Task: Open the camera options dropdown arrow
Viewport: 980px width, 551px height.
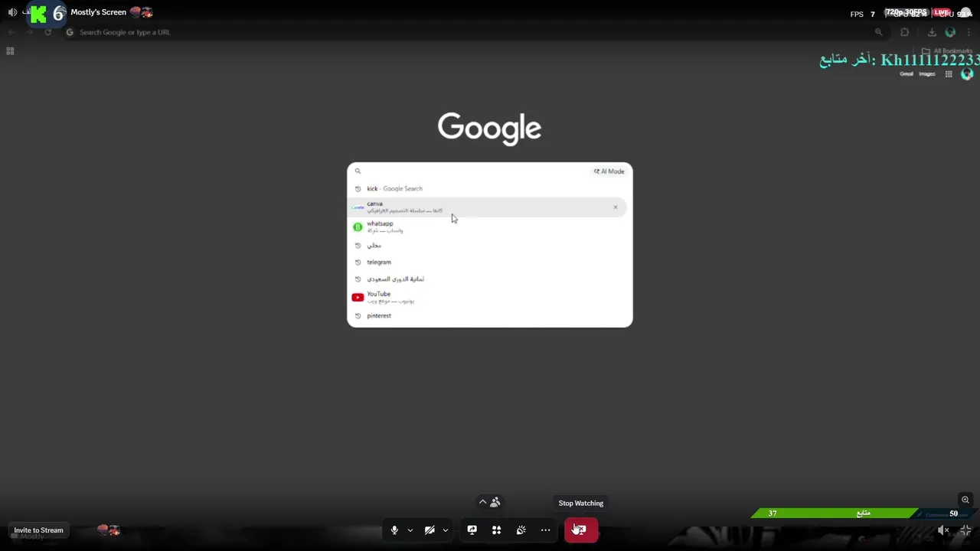Action: 446,530
